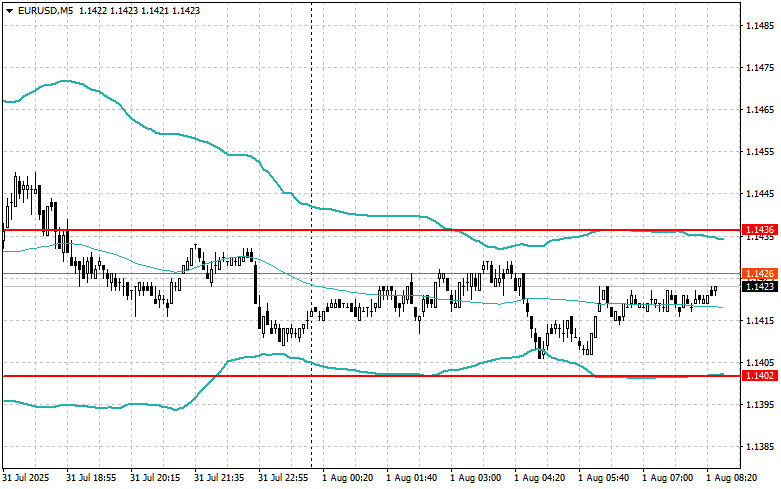Select the red 1.1436 price level label
Screen dimensions: 781x489
(x=760, y=230)
